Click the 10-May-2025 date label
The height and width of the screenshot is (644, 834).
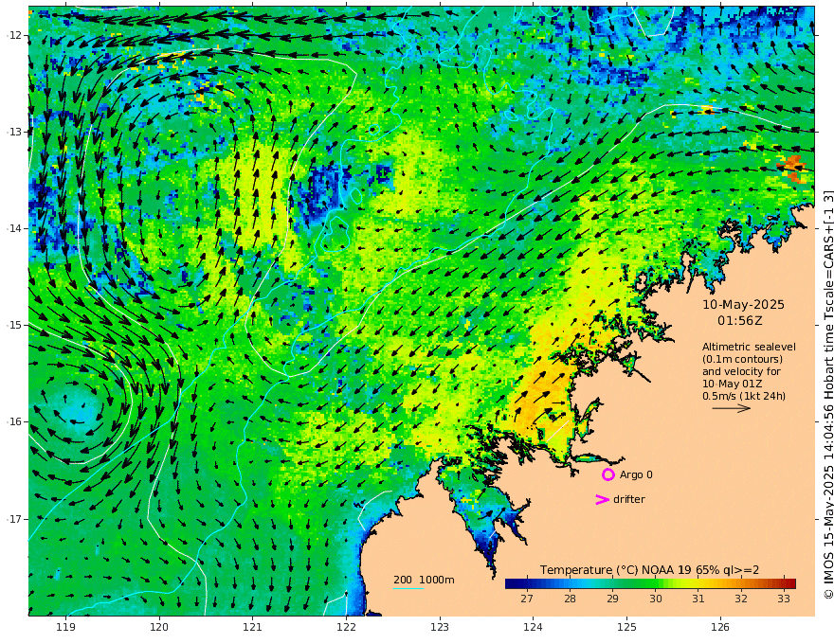click(x=743, y=304)
